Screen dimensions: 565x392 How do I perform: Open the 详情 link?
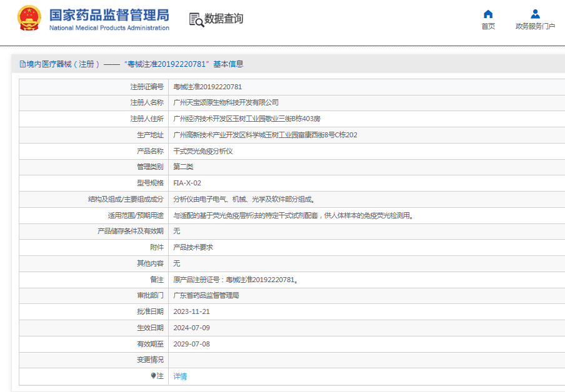[180, 376]
